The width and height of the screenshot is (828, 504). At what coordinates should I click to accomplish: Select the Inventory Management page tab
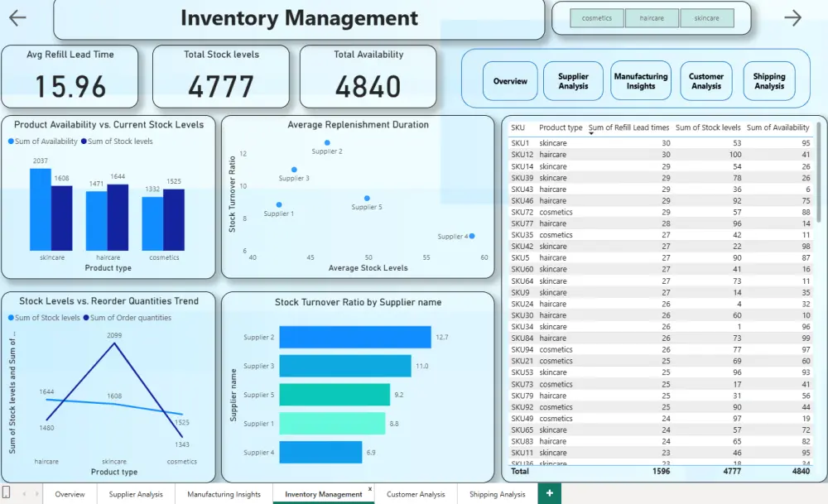point(323,494)
